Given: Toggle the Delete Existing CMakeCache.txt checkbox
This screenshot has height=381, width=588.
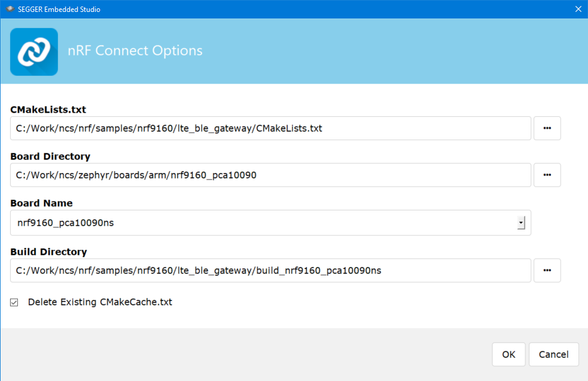Looking at the screenshot, I should coord(14,302).
